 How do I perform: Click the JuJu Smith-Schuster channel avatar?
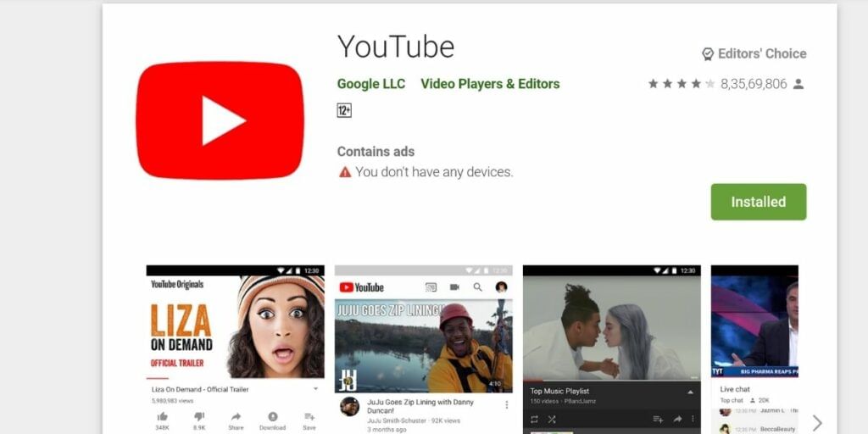click(349, 406)
